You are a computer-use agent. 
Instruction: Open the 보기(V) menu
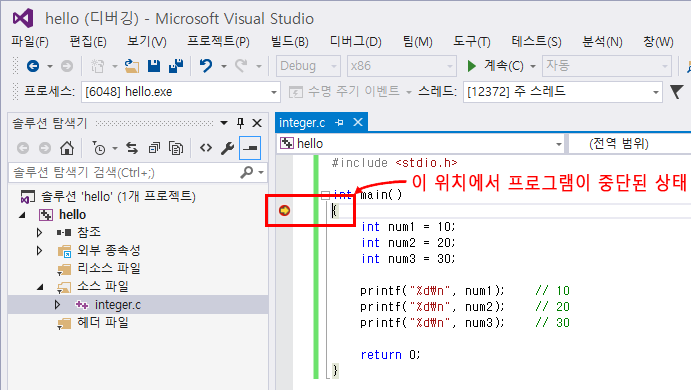click(147, 42)
